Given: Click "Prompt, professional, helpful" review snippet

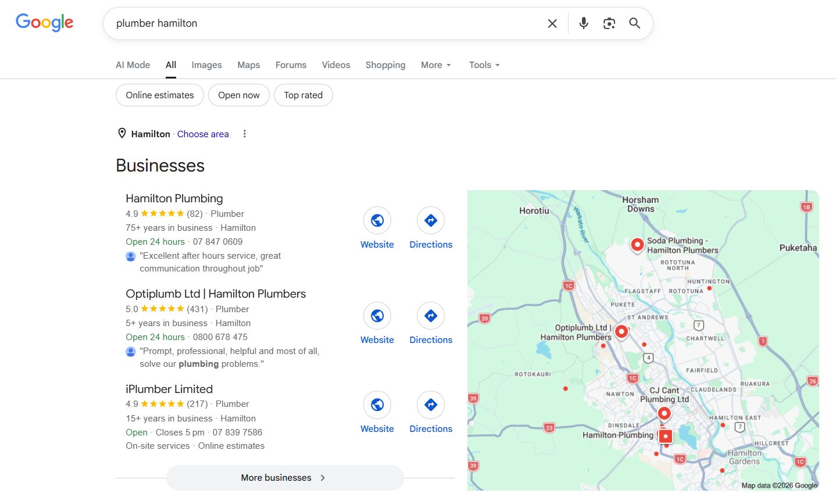Looking at the screenshot, I should pos(230,358).
